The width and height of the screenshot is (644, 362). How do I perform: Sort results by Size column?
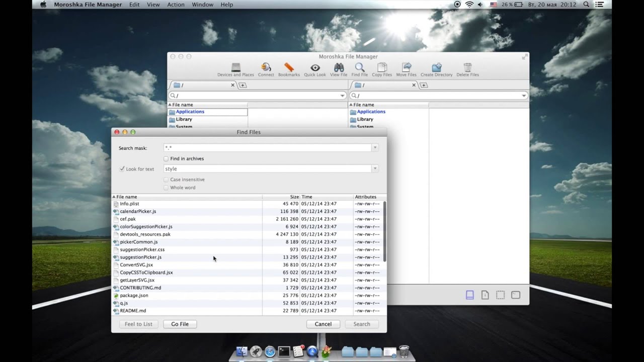281,197
